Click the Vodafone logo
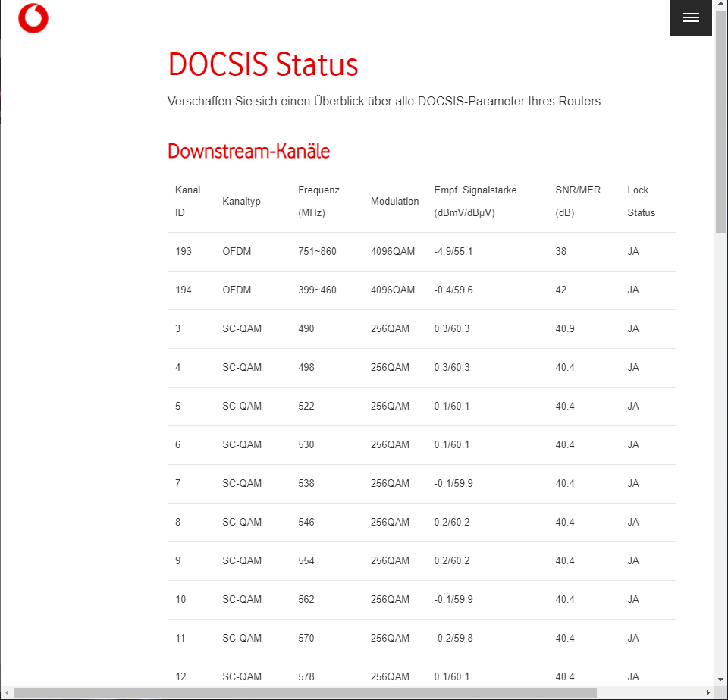This screenshot has height=700, width=728. pos(33,18)
